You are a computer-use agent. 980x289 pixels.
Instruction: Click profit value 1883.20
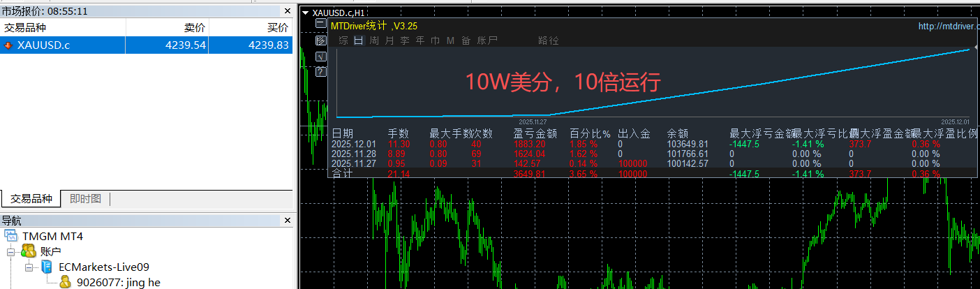pos(529,144)
